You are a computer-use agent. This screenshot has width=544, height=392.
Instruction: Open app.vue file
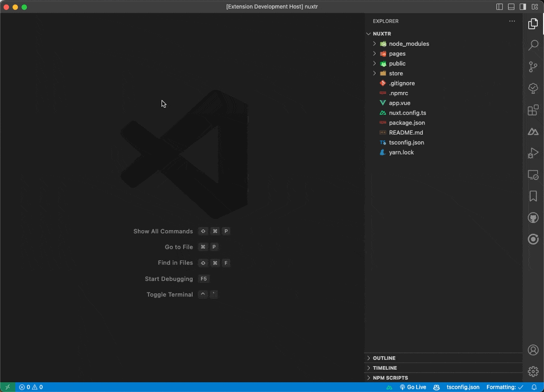444,103
